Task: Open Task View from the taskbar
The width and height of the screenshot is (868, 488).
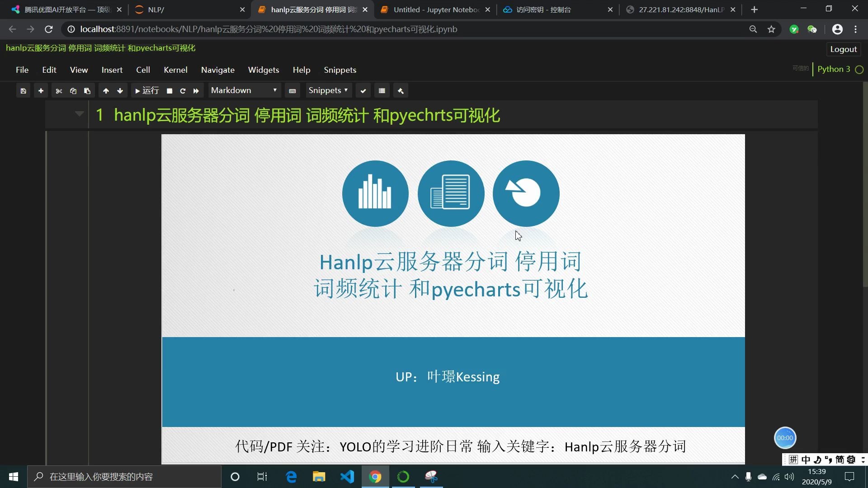Action: pos(262,477)
